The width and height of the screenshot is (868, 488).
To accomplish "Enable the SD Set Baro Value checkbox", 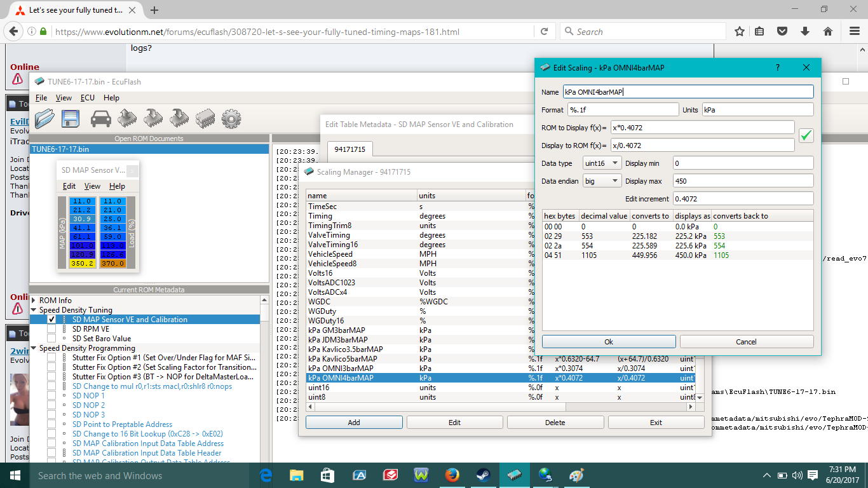I will pyautogui.click(x=51, y=339).
